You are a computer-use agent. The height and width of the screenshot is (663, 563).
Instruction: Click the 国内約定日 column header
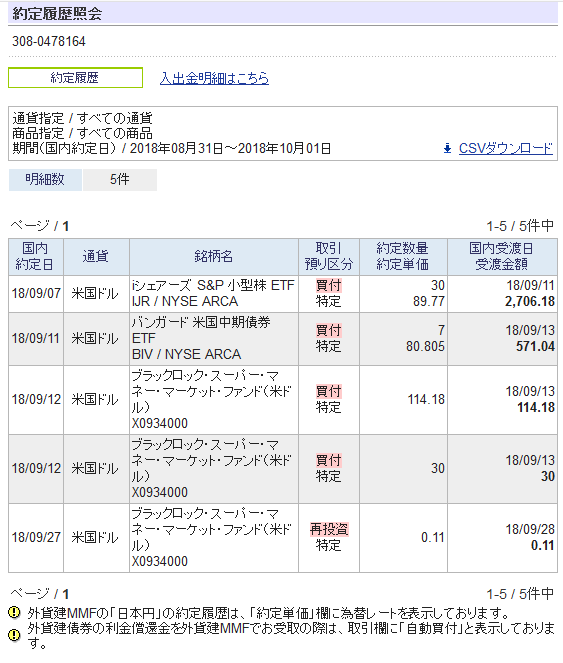36,257
